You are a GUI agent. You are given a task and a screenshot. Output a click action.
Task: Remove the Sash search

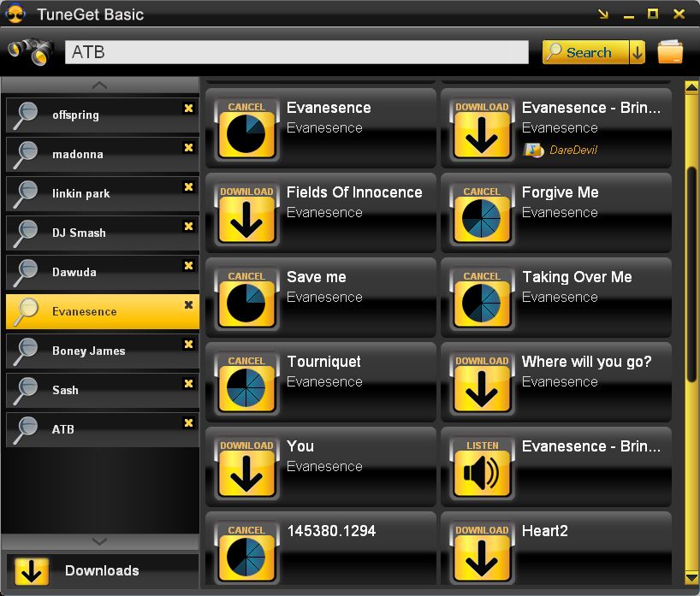point(189,383)
